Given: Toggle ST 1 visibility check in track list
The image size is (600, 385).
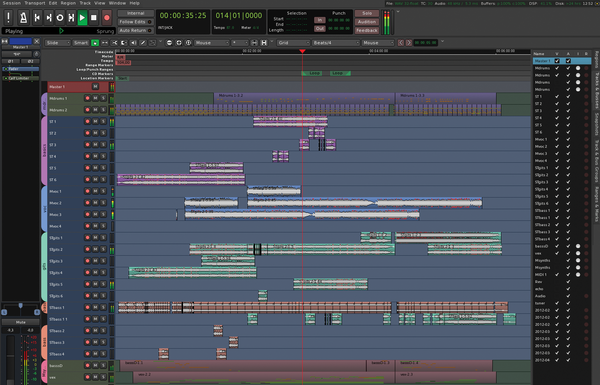Looking at the screenshot, I should pos(557,96).
